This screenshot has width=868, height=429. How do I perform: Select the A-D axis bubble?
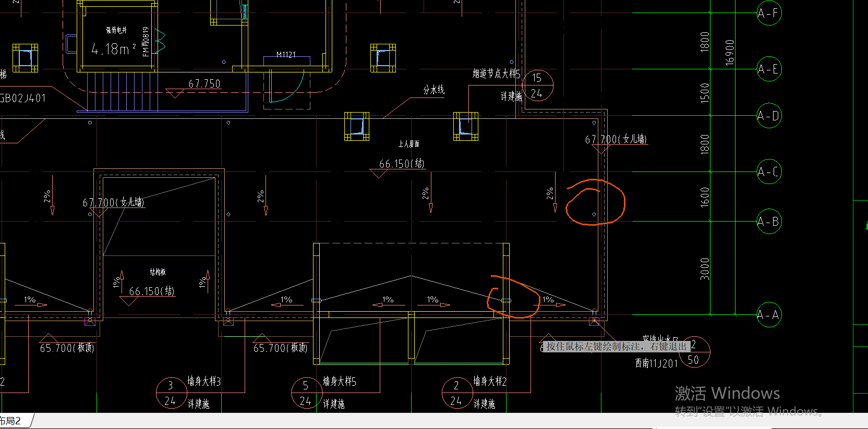[769, 116]
